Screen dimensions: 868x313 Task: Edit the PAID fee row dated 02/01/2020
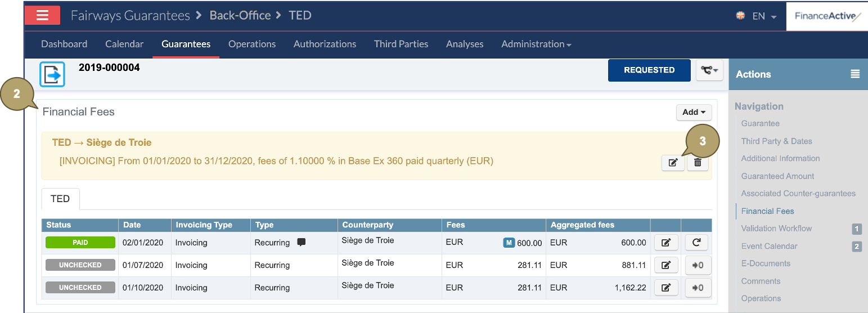click(x=666, y=243)
